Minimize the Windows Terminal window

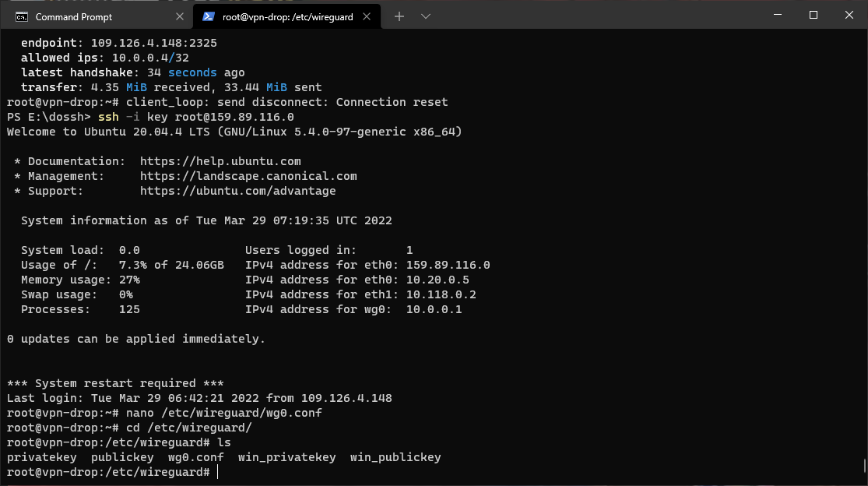777,14
